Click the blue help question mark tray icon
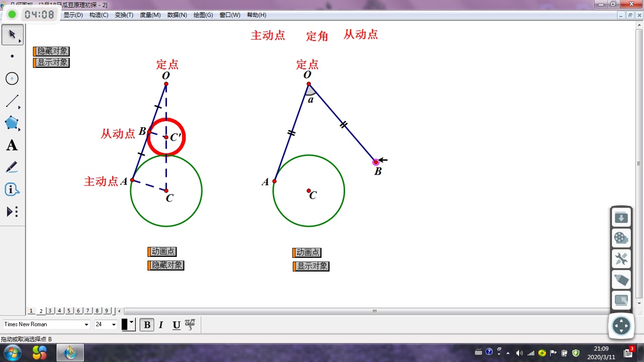Viewport: 644px width, 362px height. click(489, 352)
